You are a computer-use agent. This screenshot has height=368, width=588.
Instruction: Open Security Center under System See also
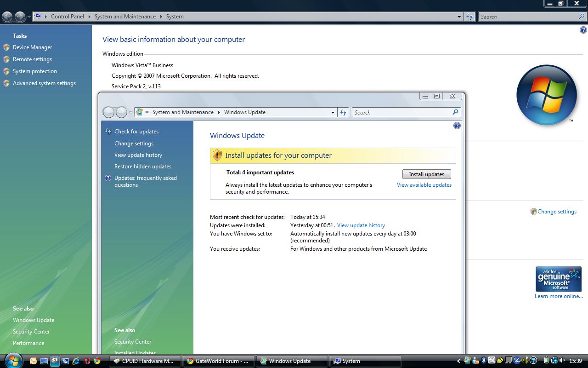pyautogui.click(x=31, y=332)
